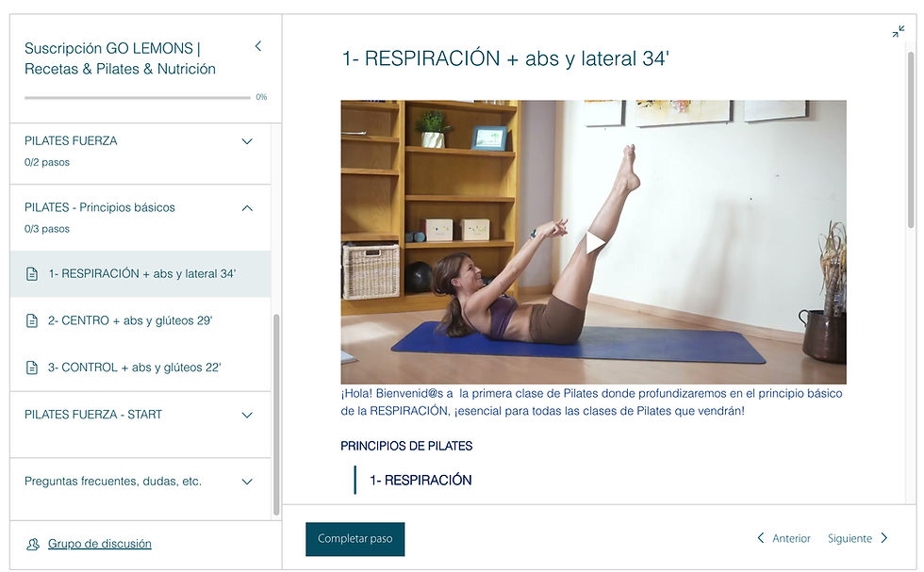Click the left arrow beside Anterior
This screenshot has width=924, height=572.
click(x=761, y=538)
